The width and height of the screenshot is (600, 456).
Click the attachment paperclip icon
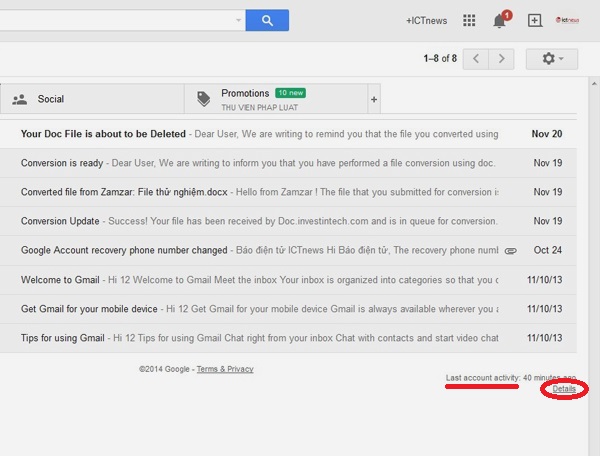coord(510,250)
